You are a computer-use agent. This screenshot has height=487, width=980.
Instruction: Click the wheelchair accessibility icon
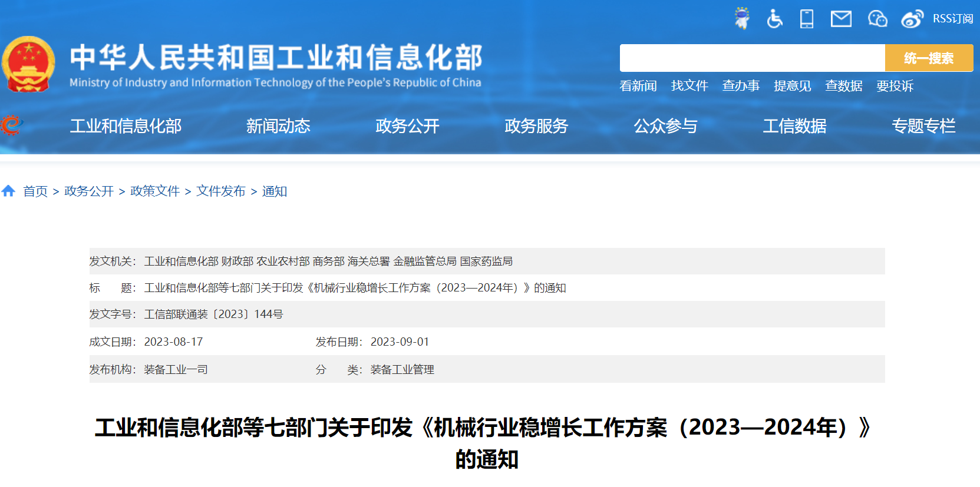(774, 19)
